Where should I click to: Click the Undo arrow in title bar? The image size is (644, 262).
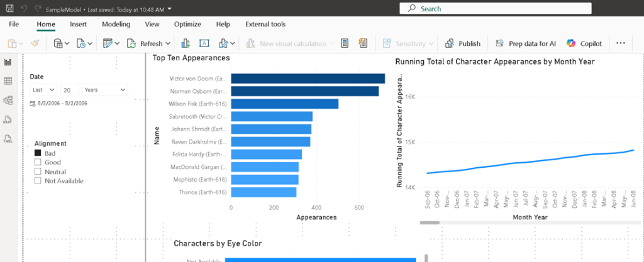click(24, 8)
